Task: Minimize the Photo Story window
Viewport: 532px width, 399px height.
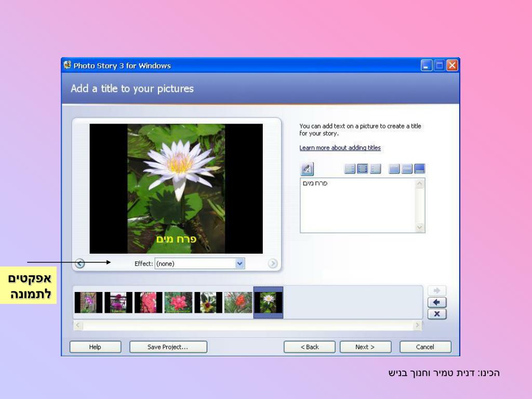Action: tap(427, 65)
